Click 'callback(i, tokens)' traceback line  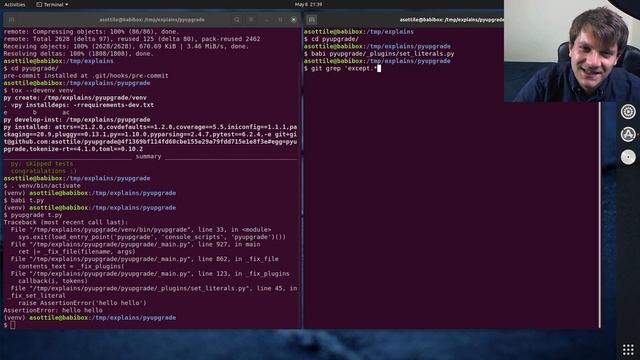coord(53,281)
